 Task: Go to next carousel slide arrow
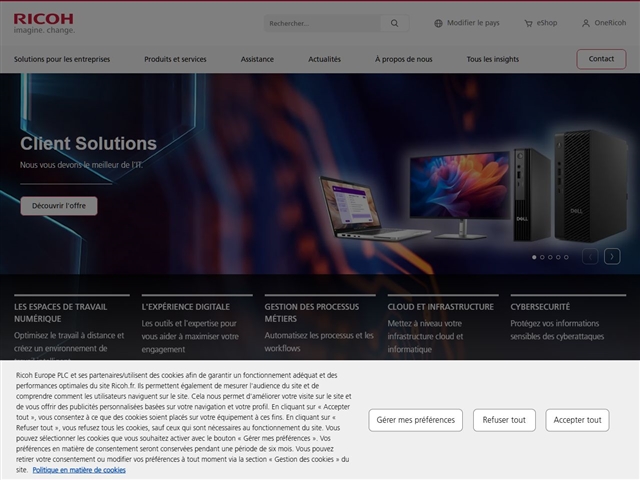[x=612, y=256]
